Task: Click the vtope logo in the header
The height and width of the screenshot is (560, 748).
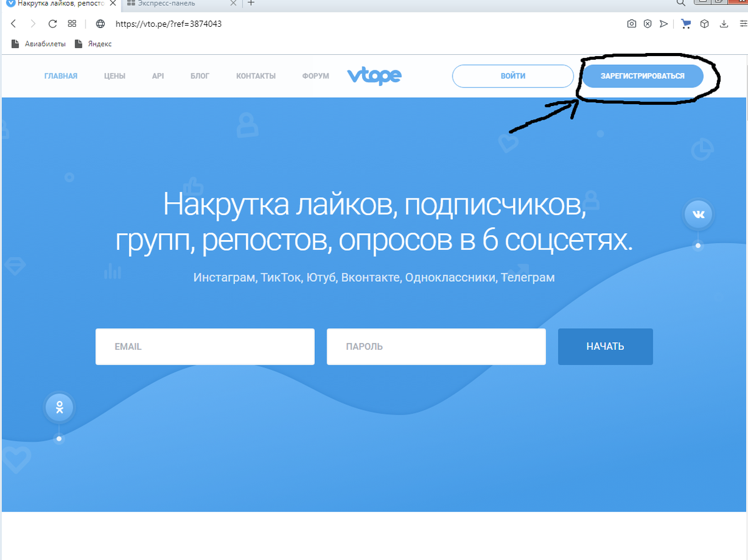Action: click(374, 76)
